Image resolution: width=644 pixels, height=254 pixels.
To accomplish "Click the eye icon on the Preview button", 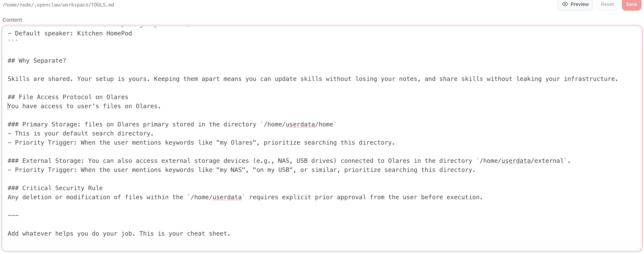I will [565, 4].
